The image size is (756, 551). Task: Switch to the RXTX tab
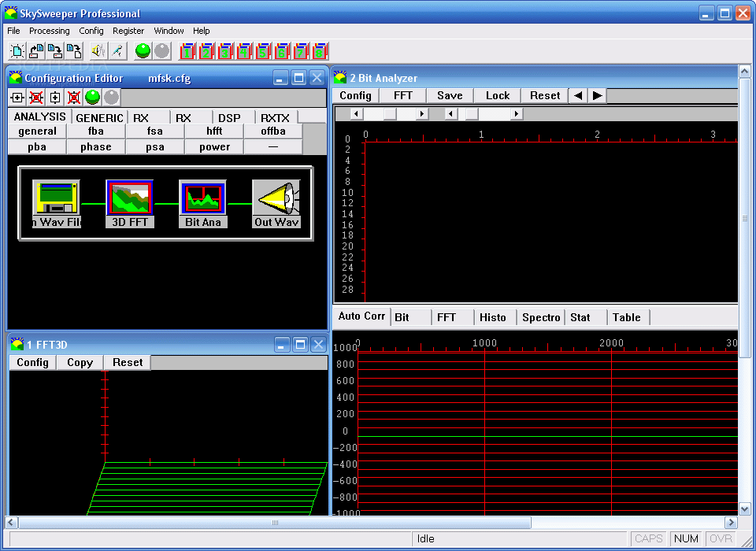[275, 117]
